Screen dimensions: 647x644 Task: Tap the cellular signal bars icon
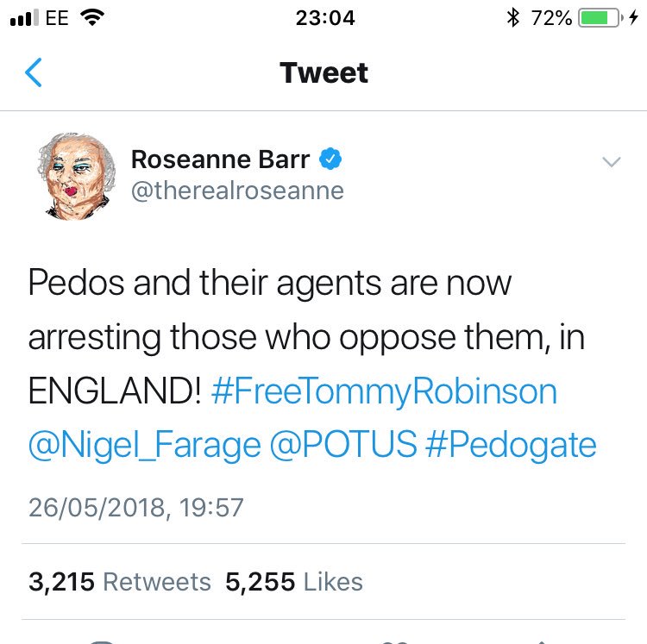point(23,18)
